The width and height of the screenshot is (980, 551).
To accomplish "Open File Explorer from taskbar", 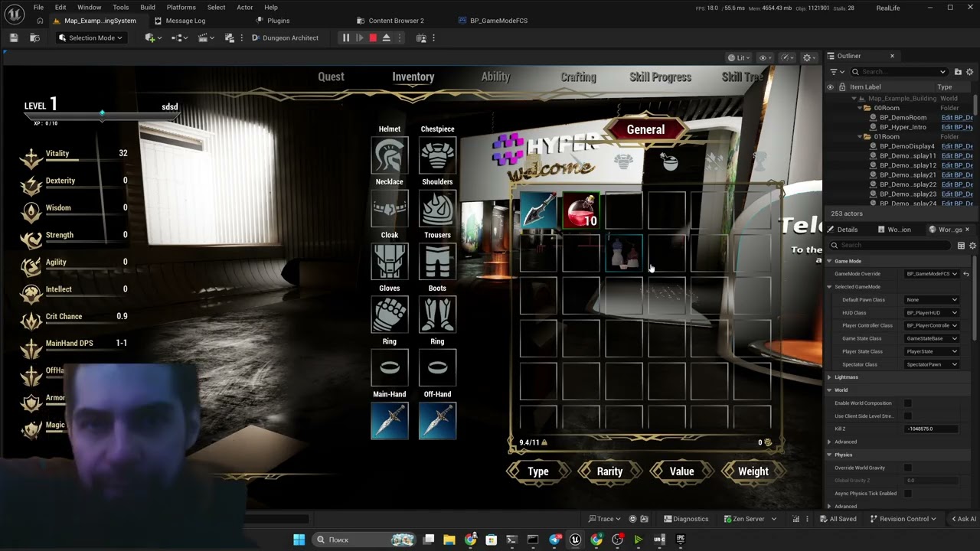I will click(x=449, y=540).
